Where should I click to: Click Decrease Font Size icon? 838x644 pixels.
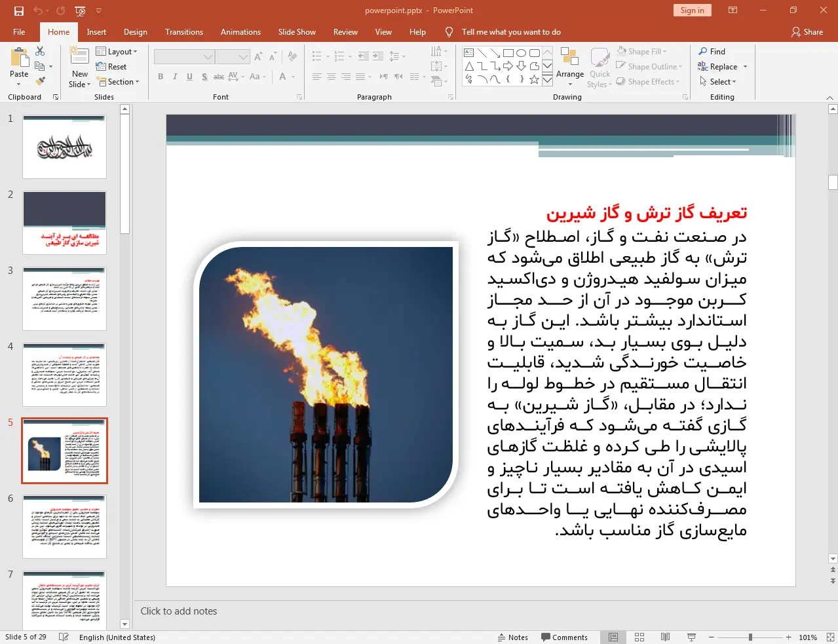pos(273,57)
